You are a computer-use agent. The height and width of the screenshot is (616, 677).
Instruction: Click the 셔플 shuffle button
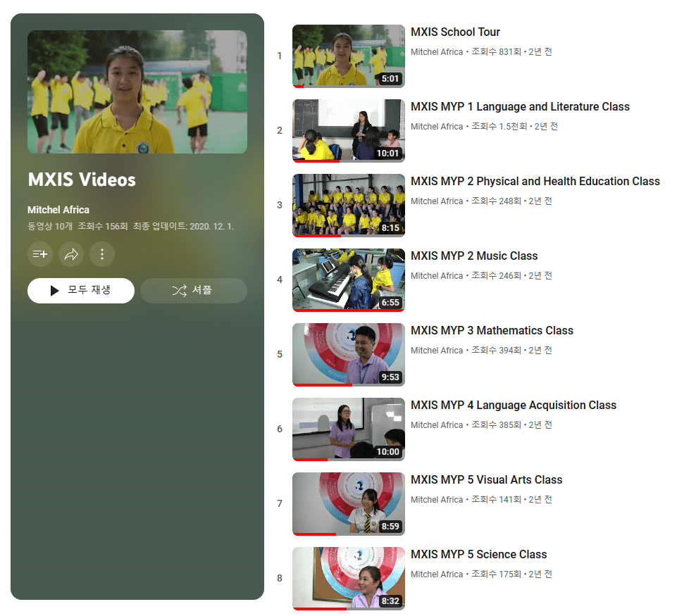click(x=193, y=290)
